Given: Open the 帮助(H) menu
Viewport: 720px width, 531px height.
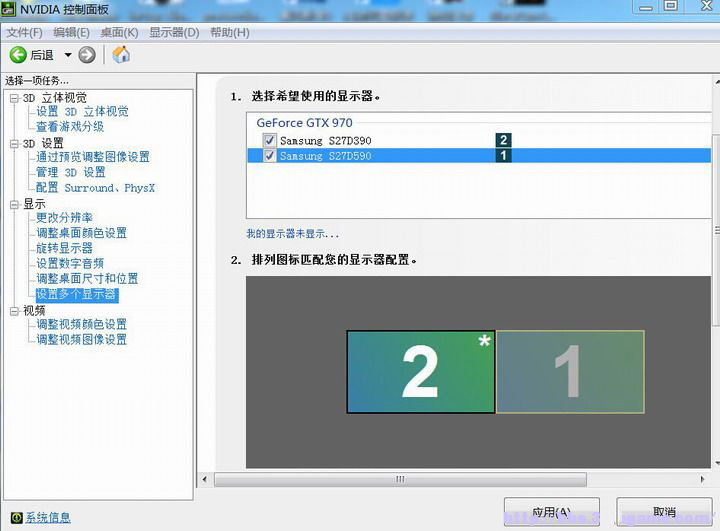Looking at the screenshot, I should pyautogui.click(x=230, y=33).
